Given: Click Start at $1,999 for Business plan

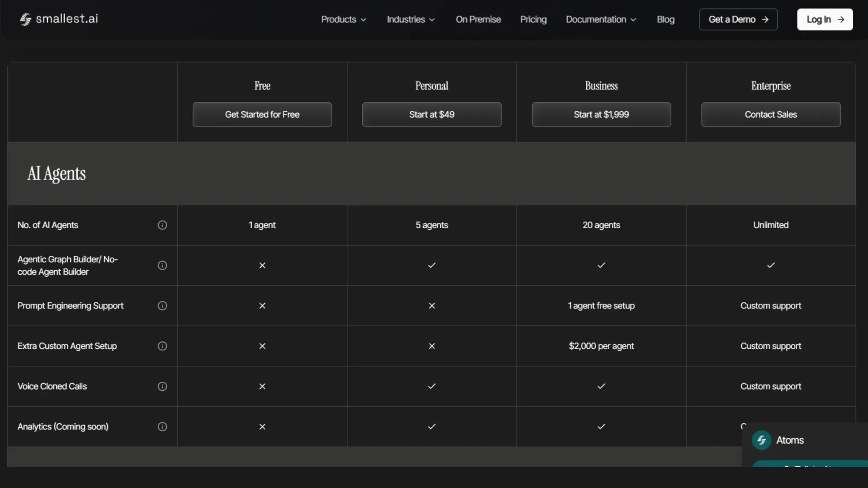Looking at the screenshot, I should tap(601, 115).
